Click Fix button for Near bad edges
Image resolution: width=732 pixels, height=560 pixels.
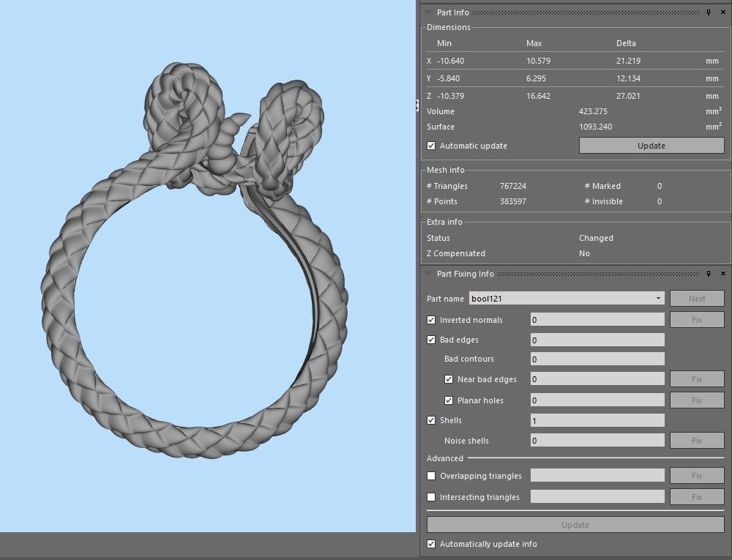click(697, 379)
